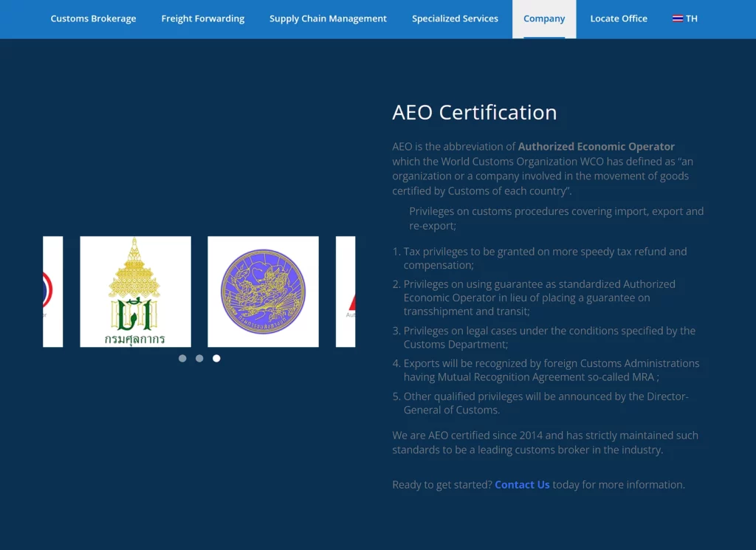756x550 pixels.
Task: Click the sentence about AEO certified since 2014
Action: [544, 443]
